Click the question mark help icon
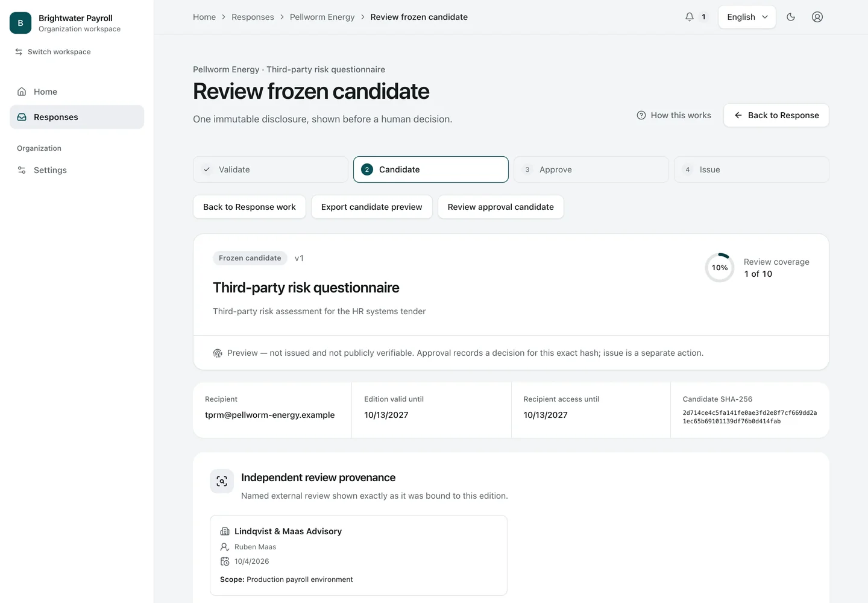 point(641,115)
